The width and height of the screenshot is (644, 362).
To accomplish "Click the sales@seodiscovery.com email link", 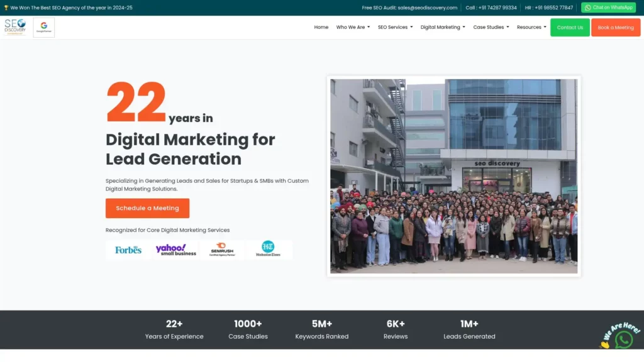I will tap(428, 8).
